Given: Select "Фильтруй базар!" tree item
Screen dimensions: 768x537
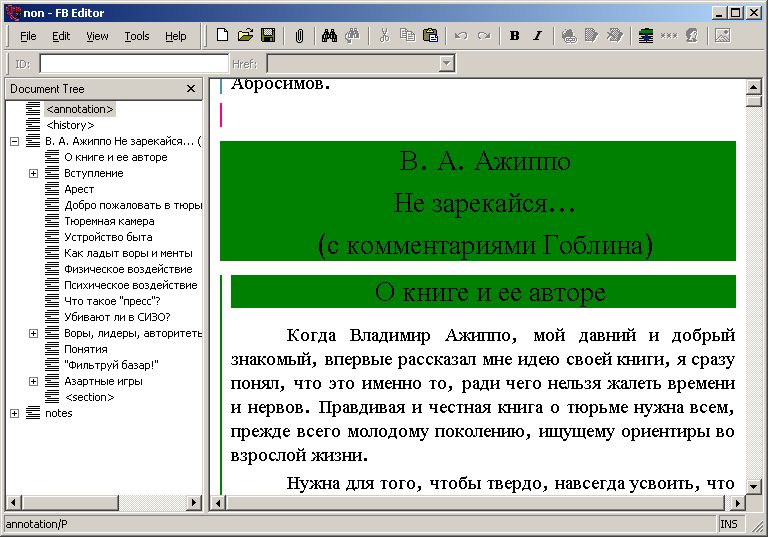Looking at the screenshot, I should click(111, 365).
